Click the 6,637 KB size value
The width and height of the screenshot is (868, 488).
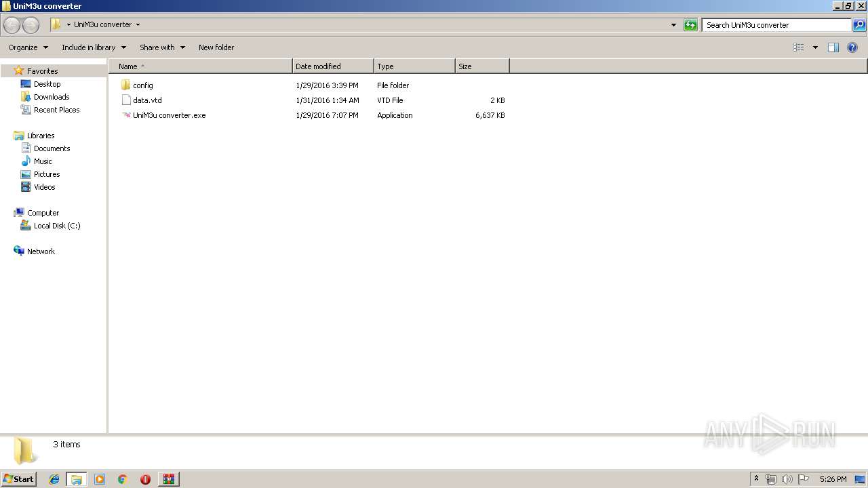490,115
